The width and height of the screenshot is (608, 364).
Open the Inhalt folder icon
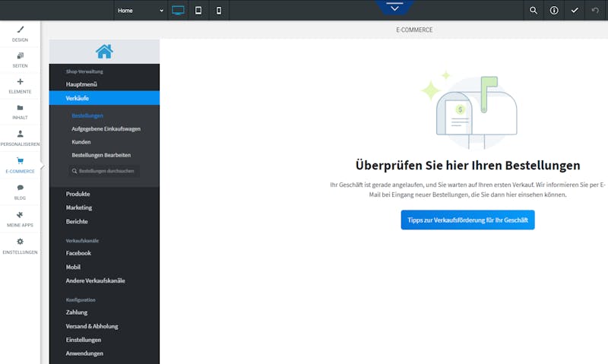coord(21,108)
